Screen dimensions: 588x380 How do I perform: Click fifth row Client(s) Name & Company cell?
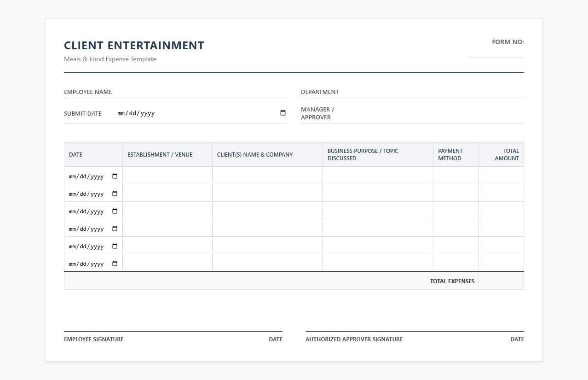[x=267, y=246]
